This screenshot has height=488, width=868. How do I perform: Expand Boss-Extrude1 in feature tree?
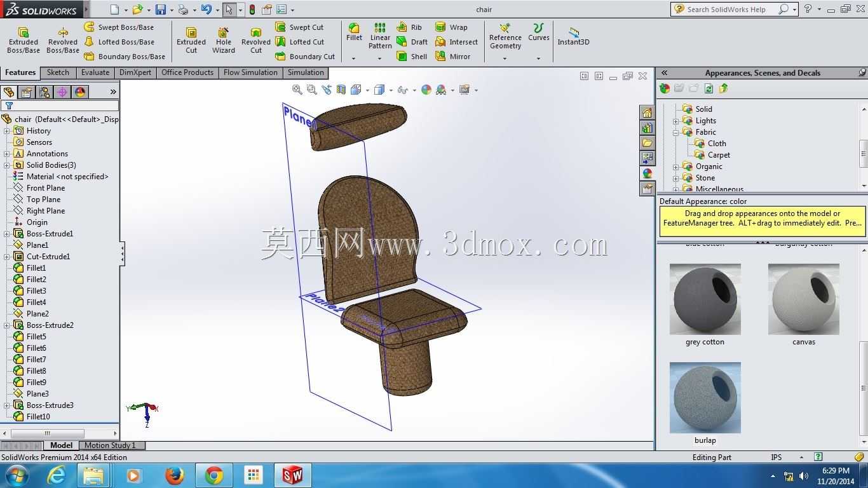[7, 234]
